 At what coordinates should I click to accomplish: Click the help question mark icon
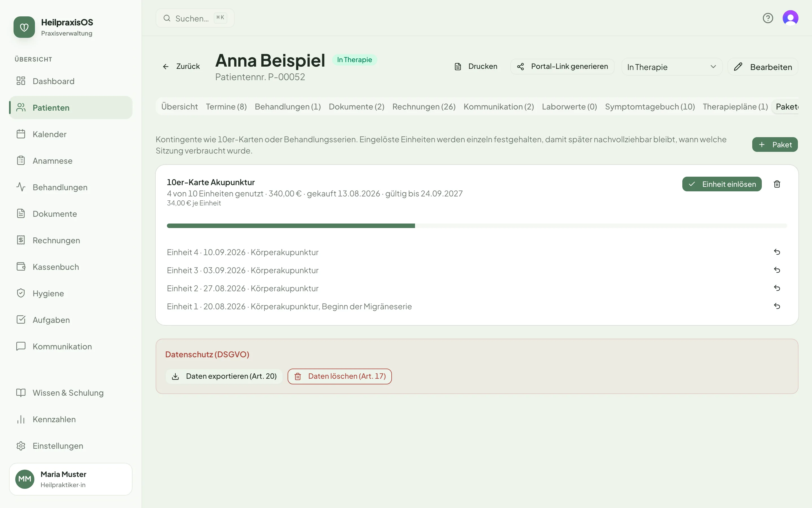click(x=768, y=18)
